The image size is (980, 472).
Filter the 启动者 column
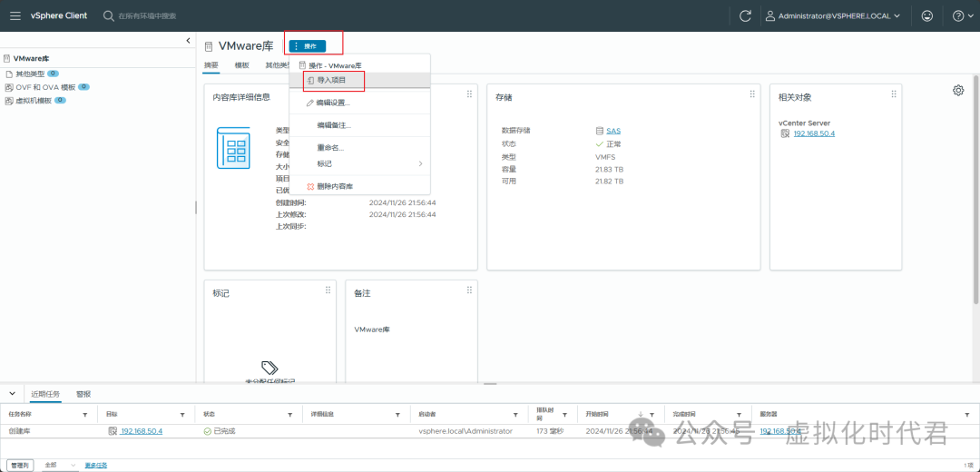(x=515, y=415)
